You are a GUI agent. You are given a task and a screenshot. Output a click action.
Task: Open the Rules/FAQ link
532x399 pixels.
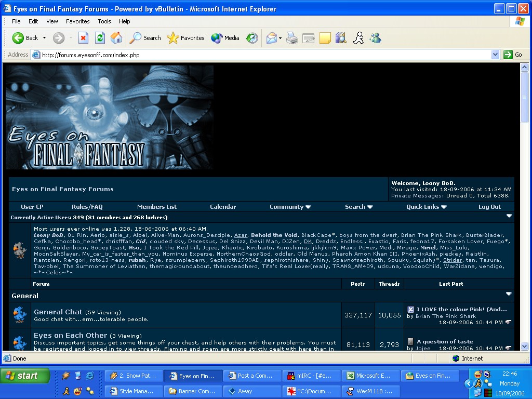coord(87,207)
